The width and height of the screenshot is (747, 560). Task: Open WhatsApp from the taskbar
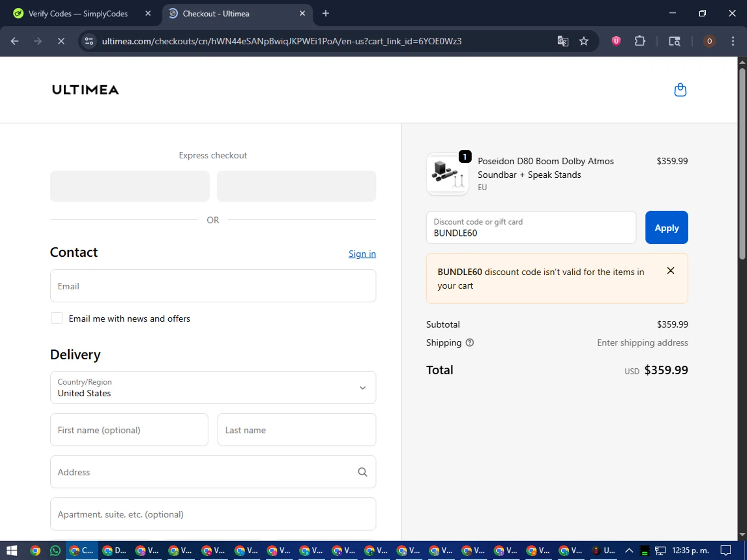coord(55,551)
